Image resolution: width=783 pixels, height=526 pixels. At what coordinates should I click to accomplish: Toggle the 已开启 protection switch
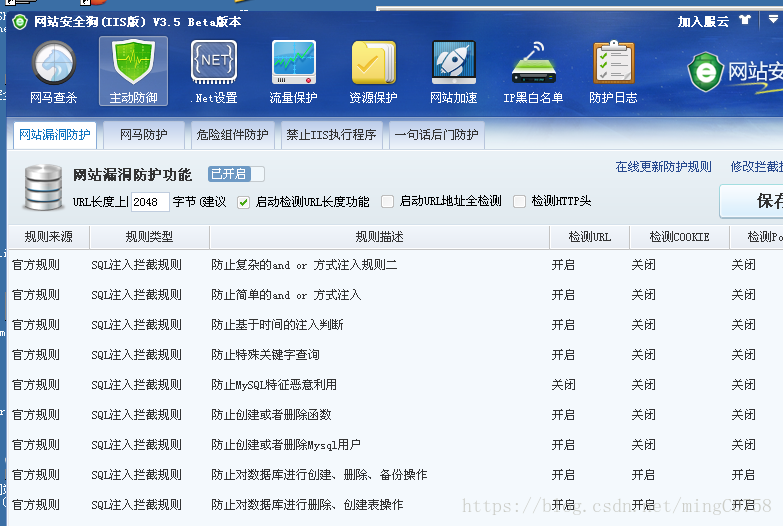236,174
